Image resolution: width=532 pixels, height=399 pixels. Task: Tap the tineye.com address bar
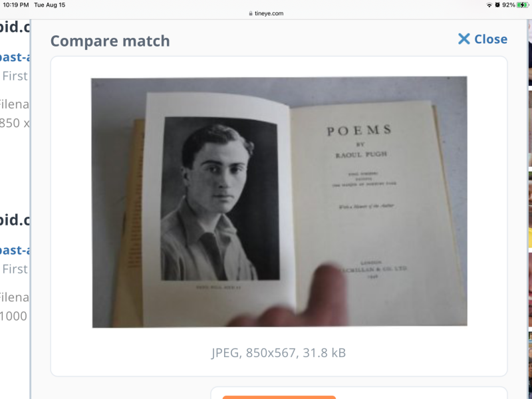(x=266, y=13)
